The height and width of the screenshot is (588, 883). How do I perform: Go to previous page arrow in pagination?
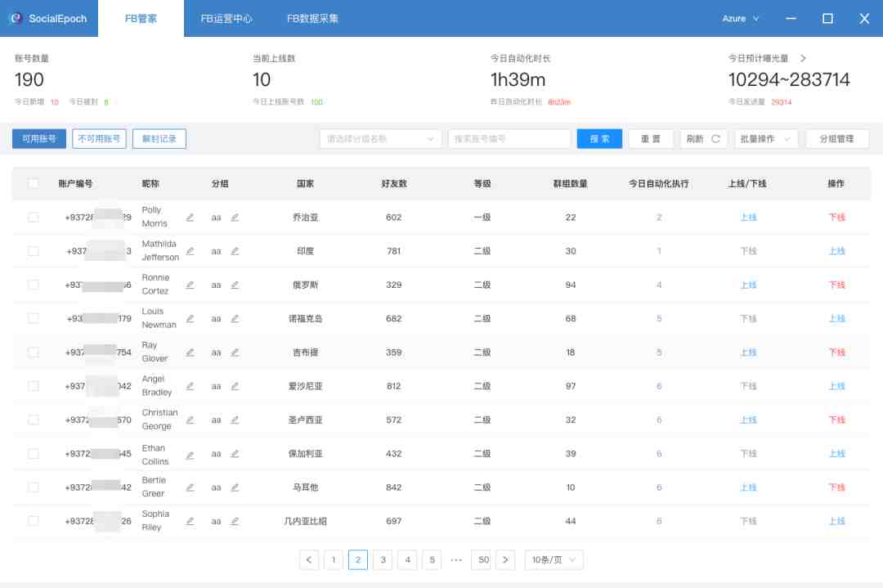308,560
